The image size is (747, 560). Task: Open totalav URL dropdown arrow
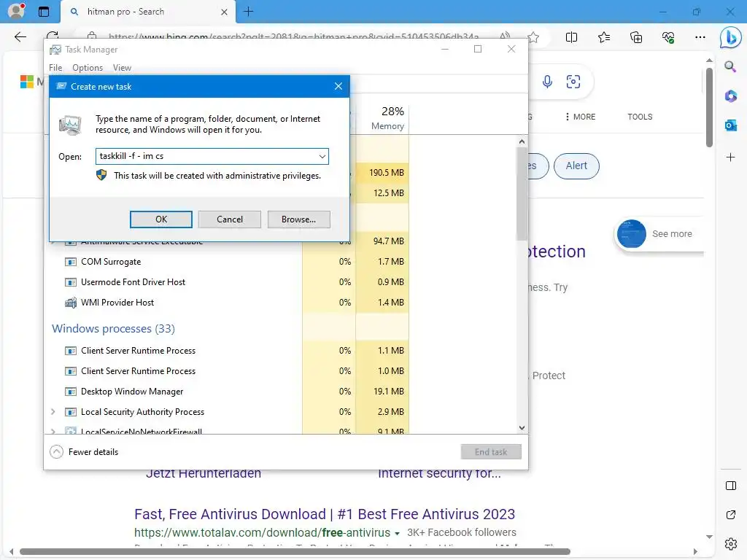(x=397, y=533)
